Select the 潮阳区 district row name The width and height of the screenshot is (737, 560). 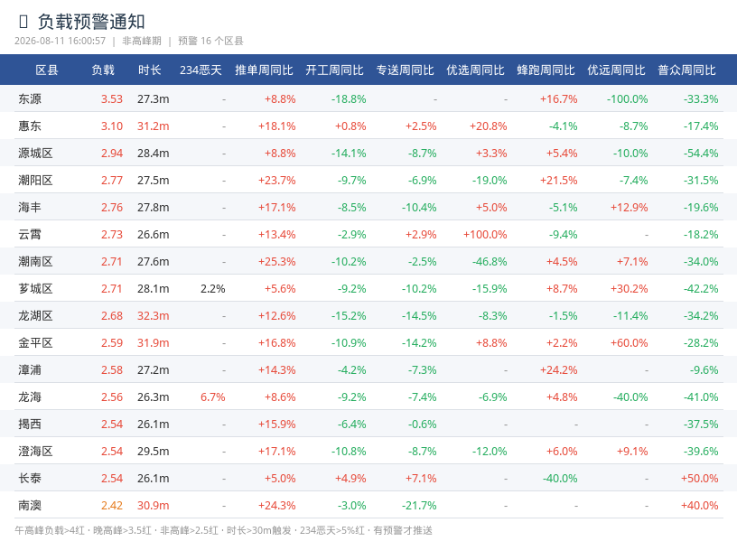pyautogui.click(x=35, y=180)
